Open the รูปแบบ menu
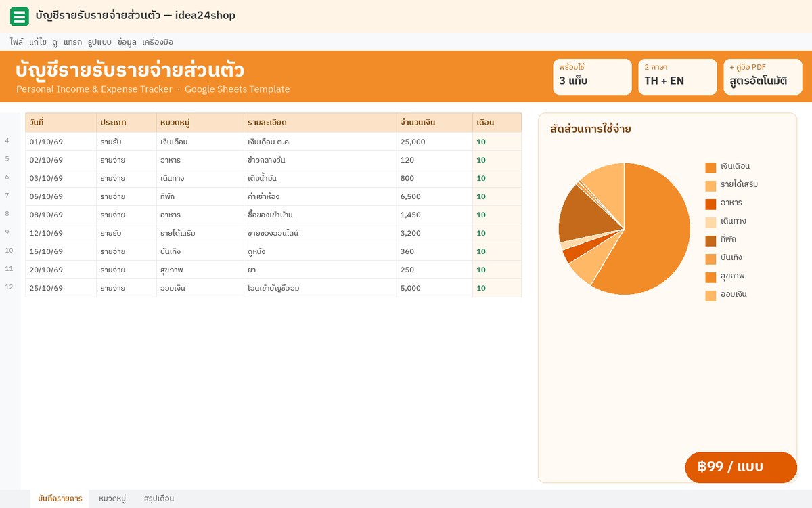Image resolution: width=812 pixels, height=508 pixels. coord(99,42)
